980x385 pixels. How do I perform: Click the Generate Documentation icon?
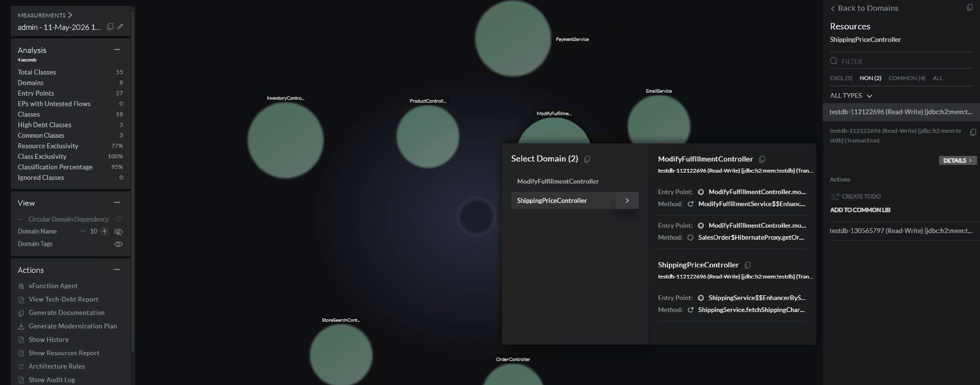point(21,313)
